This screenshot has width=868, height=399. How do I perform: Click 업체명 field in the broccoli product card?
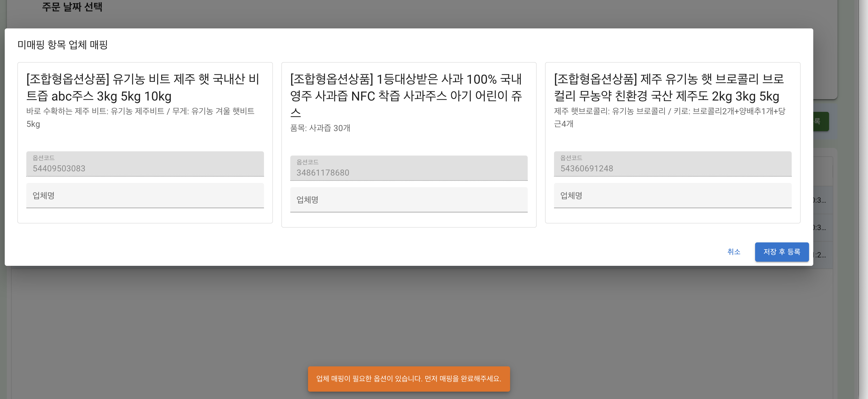[x=672, y=196]
